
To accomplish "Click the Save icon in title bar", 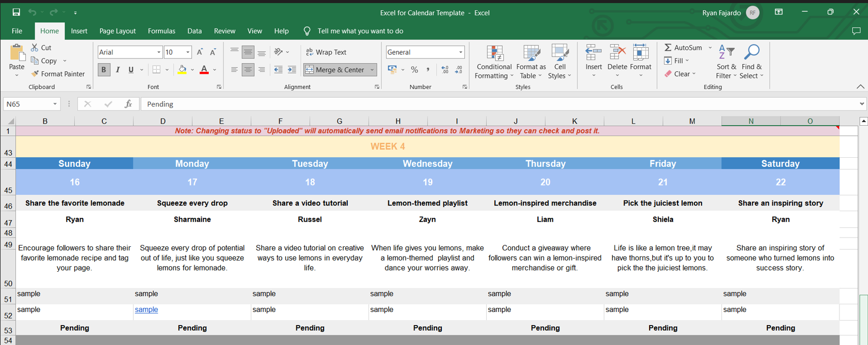I will 16,12.
